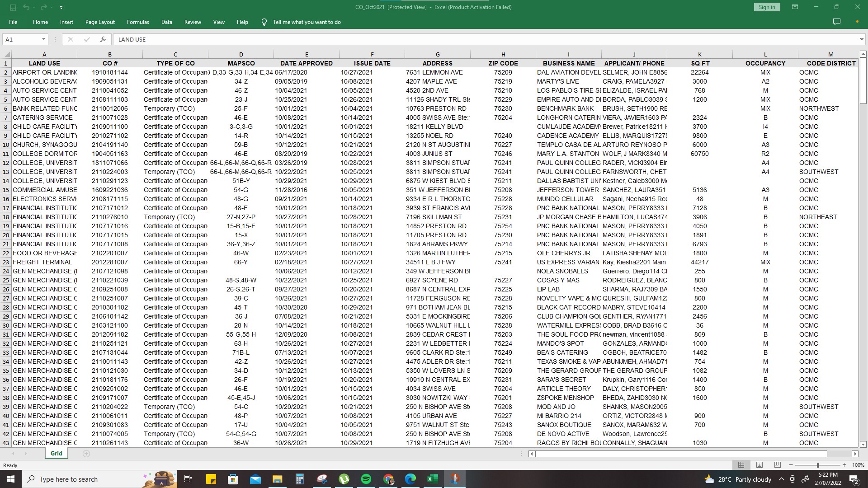The height and width of the screenshot is (488, 868).
Task: Click horizontal scrollbar left arrow
Action: pos(532,454)
